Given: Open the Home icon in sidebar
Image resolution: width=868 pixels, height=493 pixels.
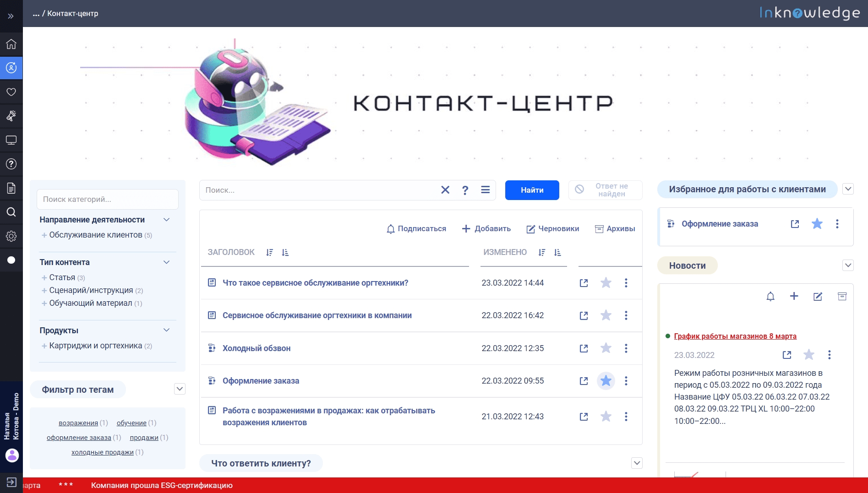Looking at the screenshot, I should pos(11,44).
